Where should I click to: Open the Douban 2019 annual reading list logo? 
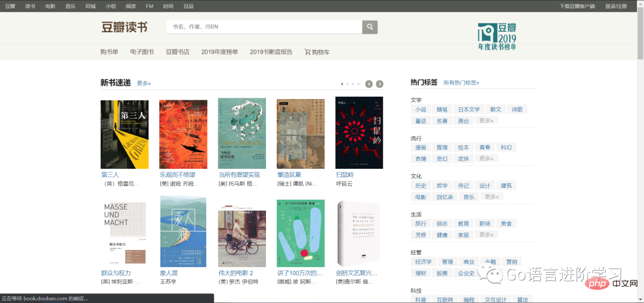pos(497,36)
